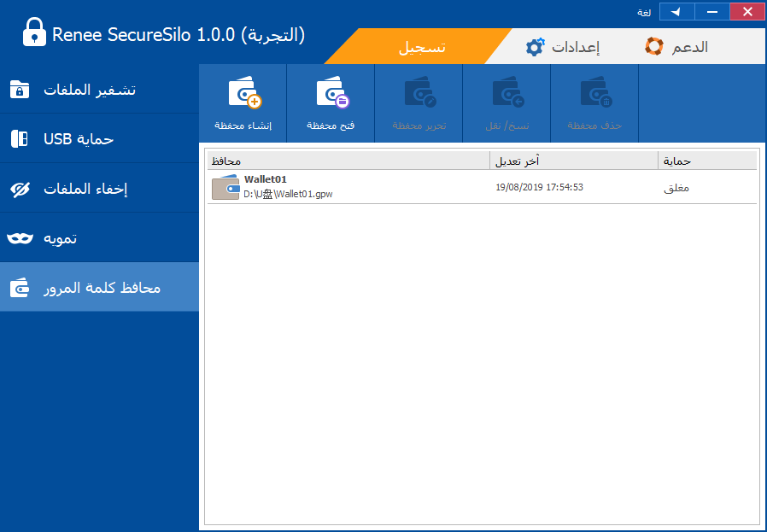Click the date 19/08/2019 17:54:53
767x532 pixels.
coord(539,187)
